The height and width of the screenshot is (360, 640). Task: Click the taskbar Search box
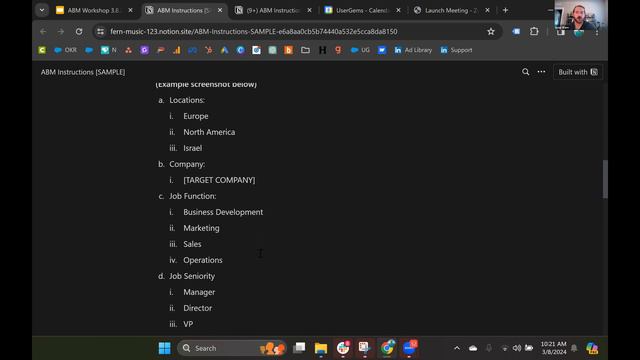point(231,348)
